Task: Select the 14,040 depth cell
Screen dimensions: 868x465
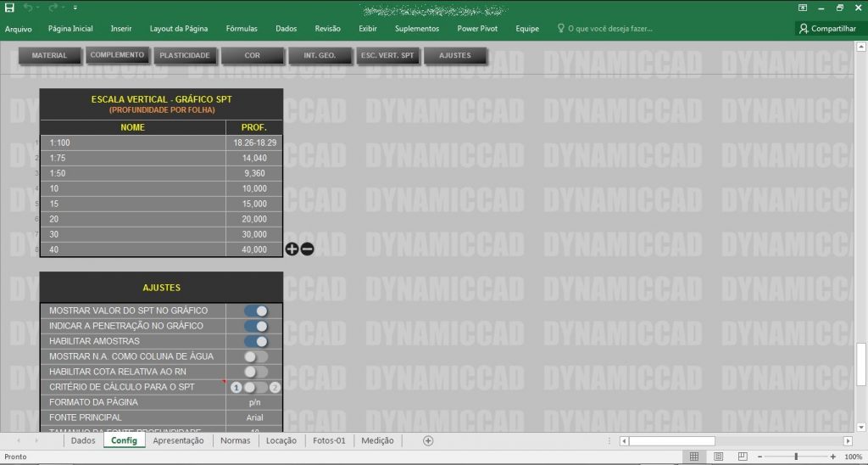Action: click(254, 158)
